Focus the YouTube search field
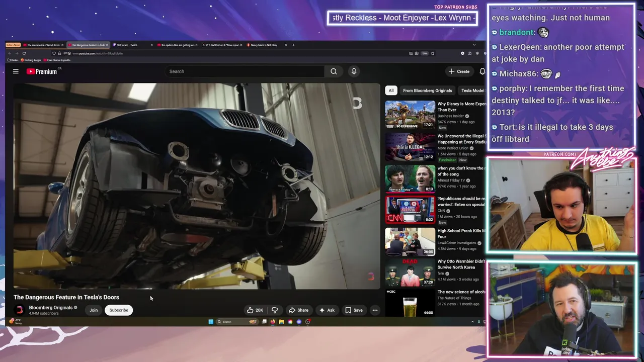Screen dimensions: 644x362 pyautogui.click(x=245, y=71)
